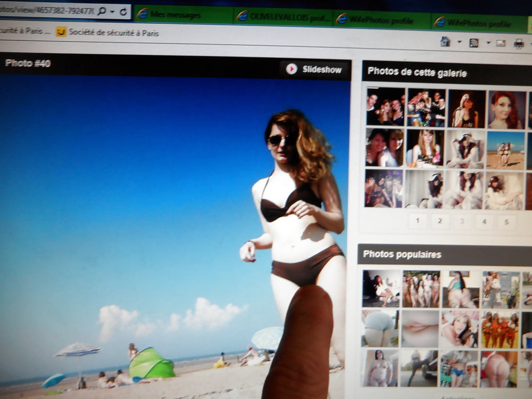Click the mail icon in command bar
This screenshot has width=532, height=399.
[x=501, y=43]
